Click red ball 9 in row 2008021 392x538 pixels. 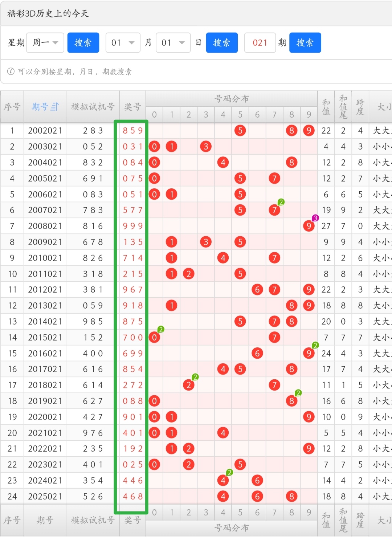click(x=309, y=226)
